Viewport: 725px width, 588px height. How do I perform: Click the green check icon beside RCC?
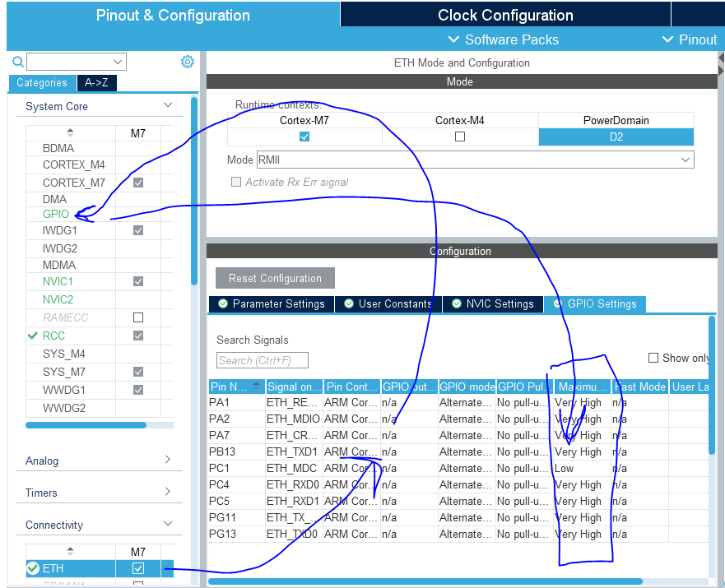(32, 336)
